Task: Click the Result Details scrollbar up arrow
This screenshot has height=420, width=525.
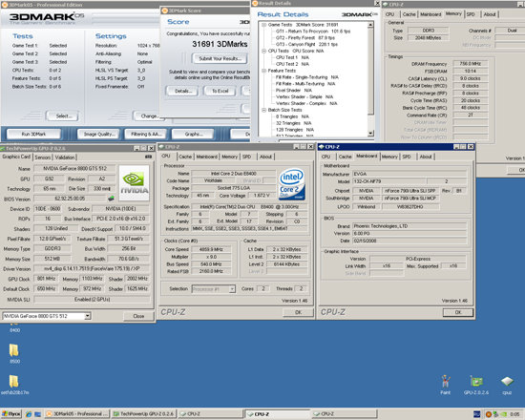Action: (x=370, y=25)
